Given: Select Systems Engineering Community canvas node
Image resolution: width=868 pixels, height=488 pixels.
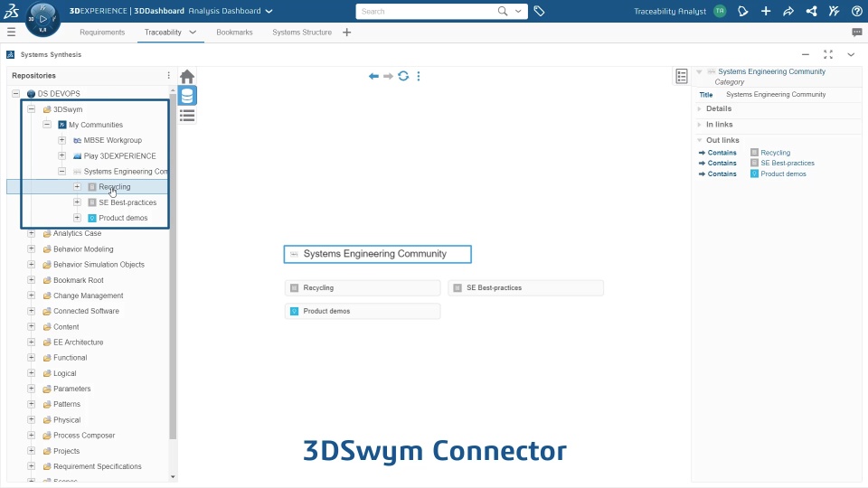Looking at the screenshot, I should 378,254.
